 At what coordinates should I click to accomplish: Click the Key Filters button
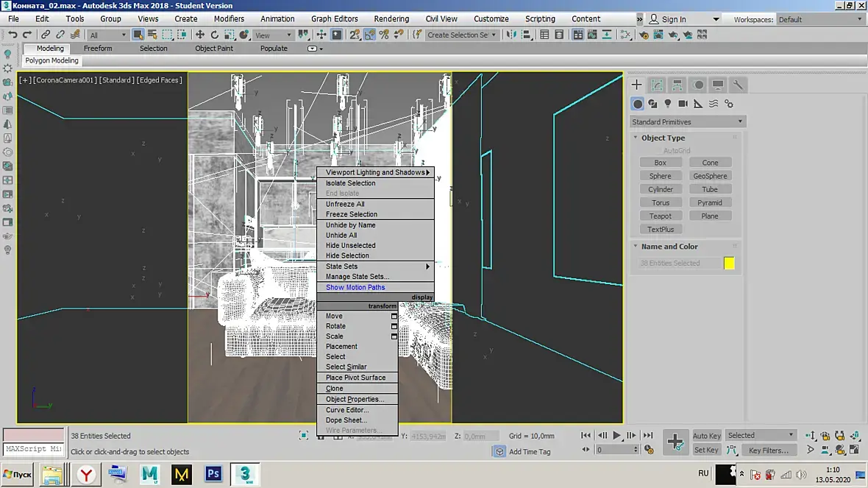[x=769, y=450]
